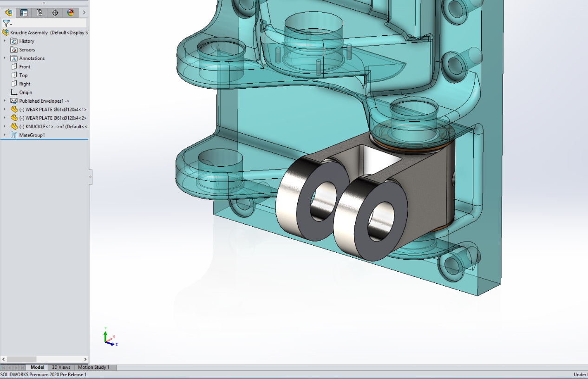Switch to the 3D Views tab
The height and width of the screenshot is (379, 588).
(61, 367)
